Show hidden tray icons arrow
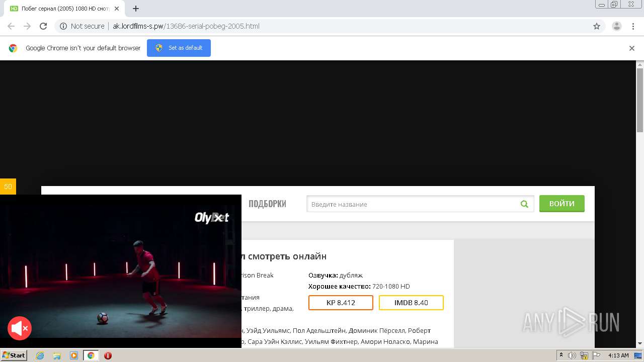Viewport: 644px width, 362px height. click(x=561, y=355)
